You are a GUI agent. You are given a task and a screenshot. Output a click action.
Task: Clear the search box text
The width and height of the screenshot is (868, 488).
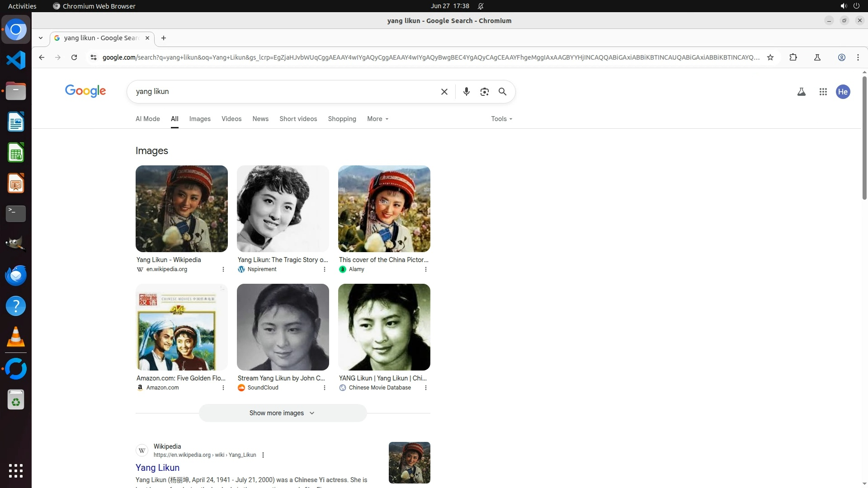click(x=444, y=92)
